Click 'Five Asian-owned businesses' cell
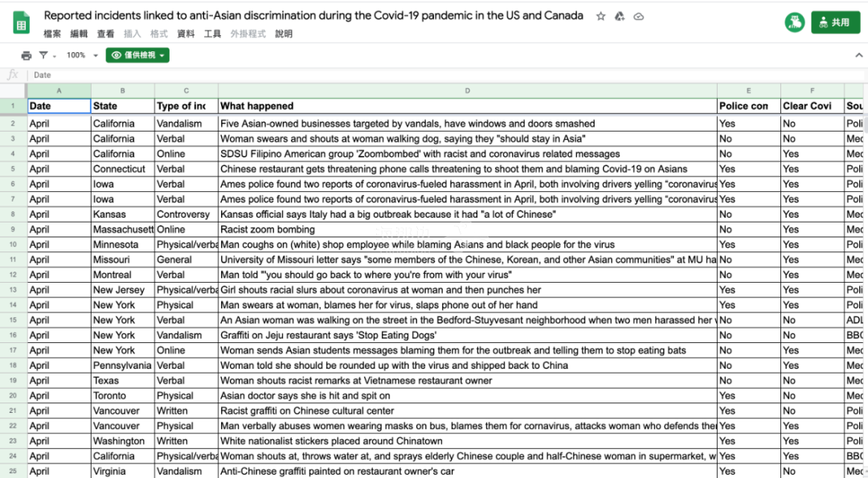This screenshot has width=868, height=478. click(468, 124)
